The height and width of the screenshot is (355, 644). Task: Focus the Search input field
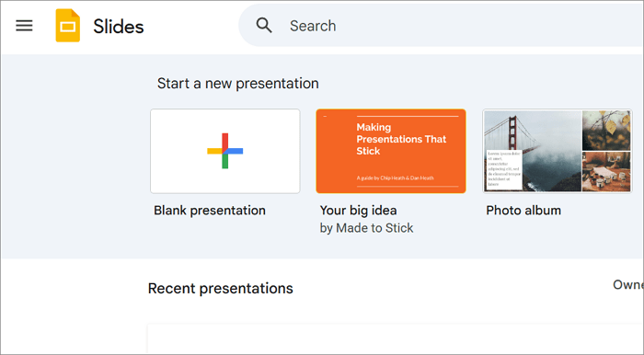tap(441, 26)
